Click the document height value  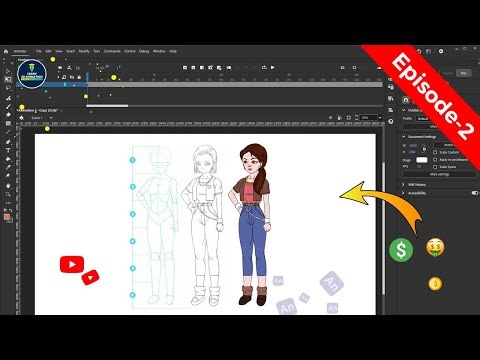412,152
